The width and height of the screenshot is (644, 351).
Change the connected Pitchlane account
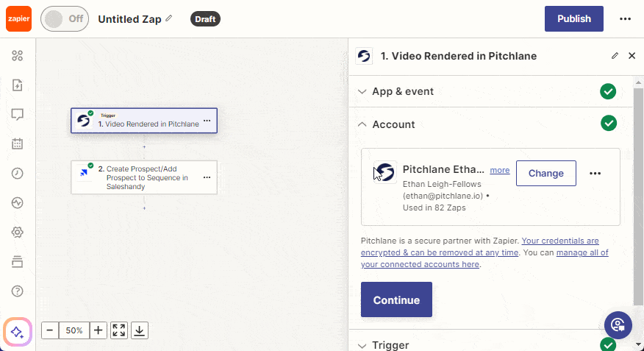(545, 173)
